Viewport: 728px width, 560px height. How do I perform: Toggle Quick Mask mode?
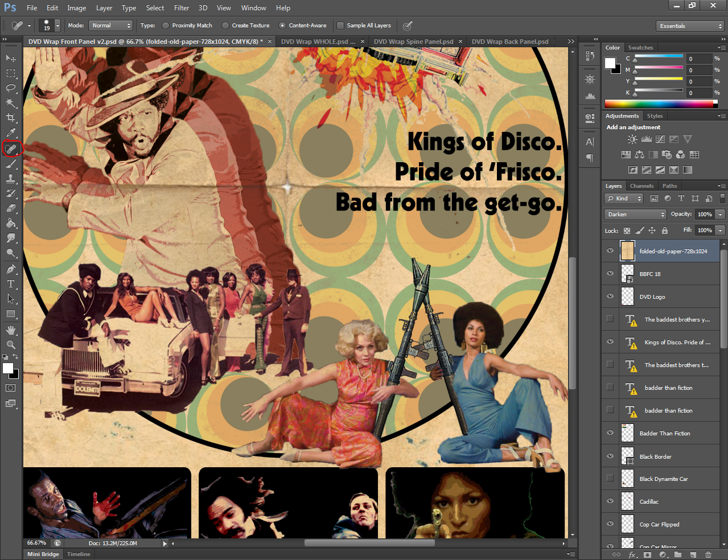[x=11, y=388]
